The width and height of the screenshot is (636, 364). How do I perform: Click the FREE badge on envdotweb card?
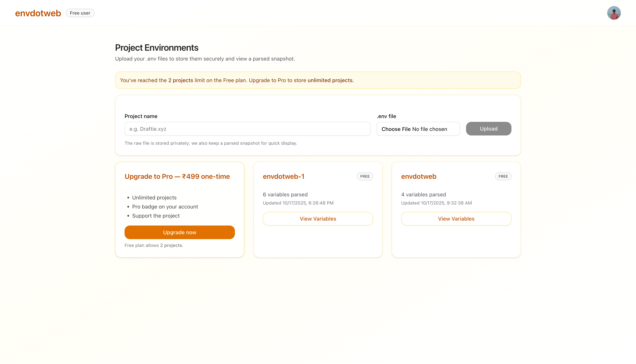point(503,176)
